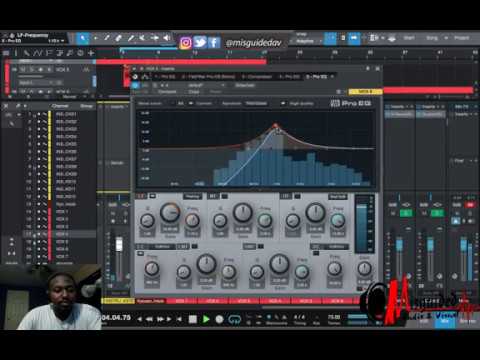Toggle the MF band activation button

point(225,196)
